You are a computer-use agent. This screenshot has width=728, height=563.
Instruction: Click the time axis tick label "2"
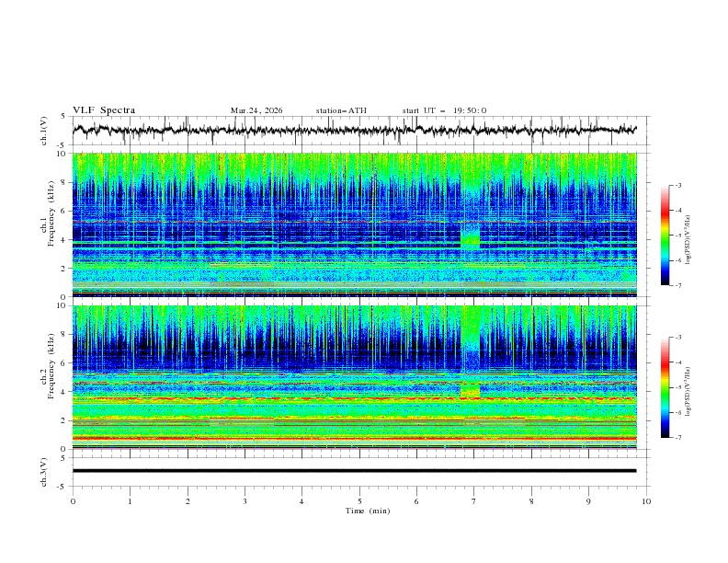click(x=188, y=501)
